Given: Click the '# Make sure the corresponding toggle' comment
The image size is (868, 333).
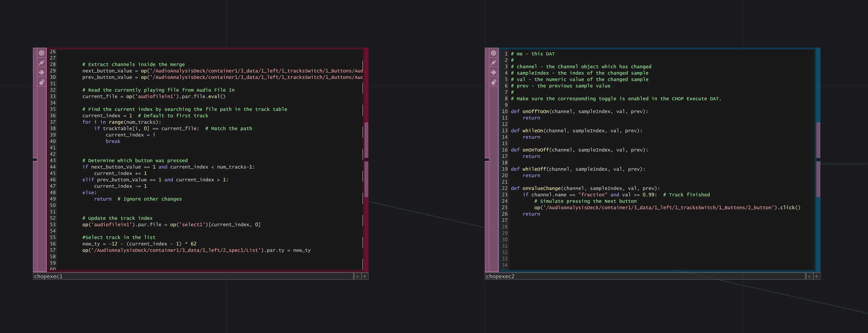Looking at the screenshot, I should click(616, 99).
